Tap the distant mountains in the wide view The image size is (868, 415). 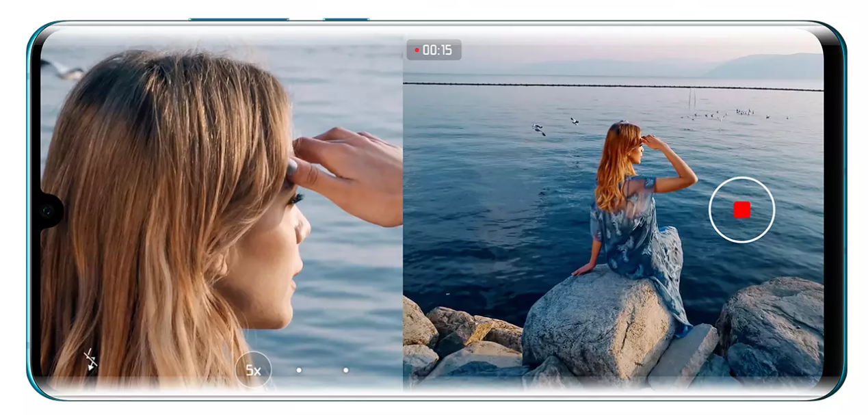tap(759, 67)
